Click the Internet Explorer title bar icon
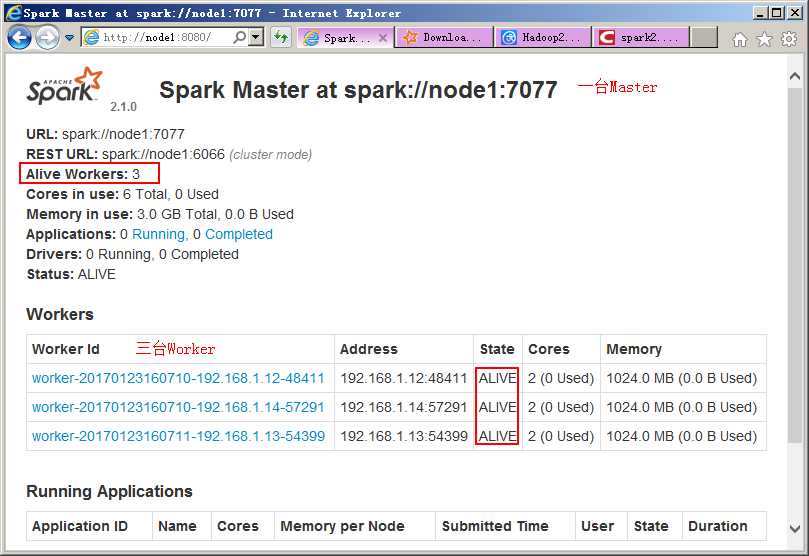Viewport: 809px width, 556px height. pyautogui.click(x=13, y=12)
